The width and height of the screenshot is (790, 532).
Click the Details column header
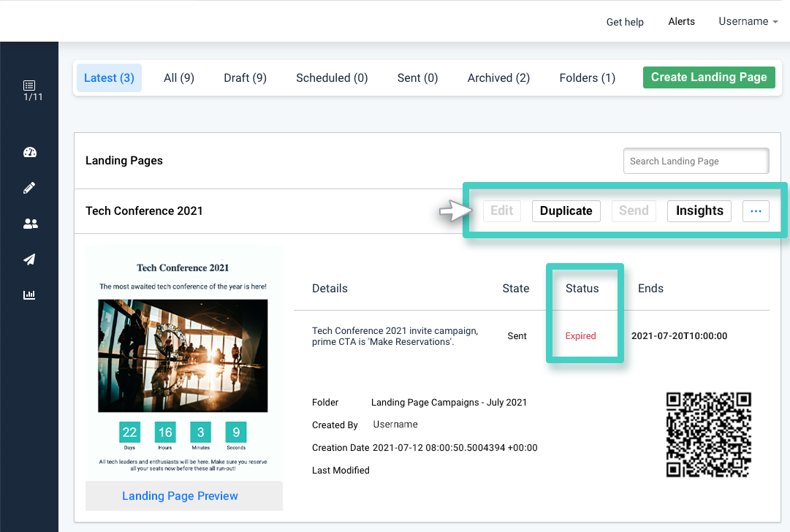coord(330,288)
